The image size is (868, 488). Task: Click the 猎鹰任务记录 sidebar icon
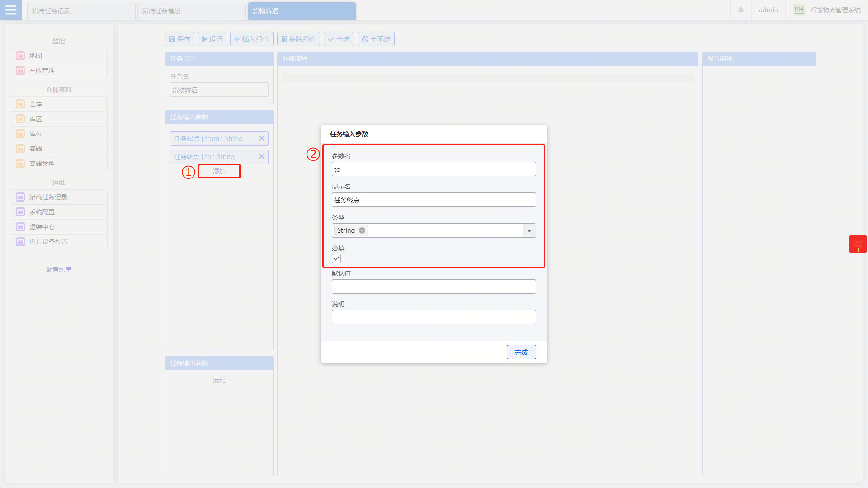20,197
